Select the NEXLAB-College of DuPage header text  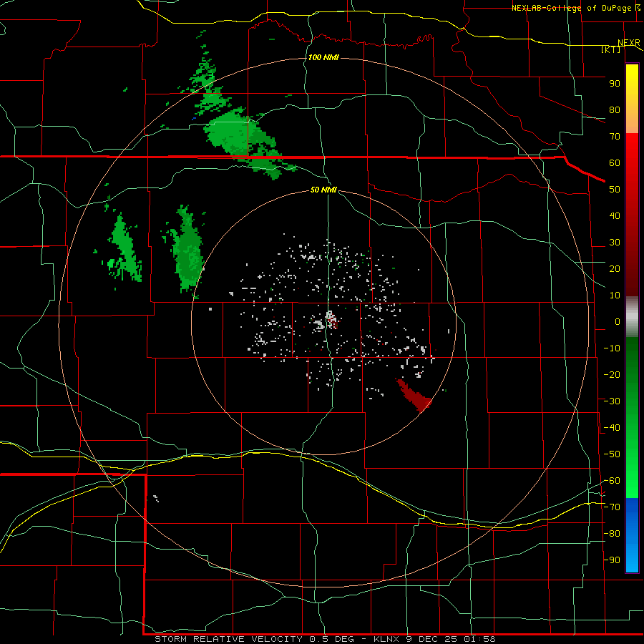point(572,8)
